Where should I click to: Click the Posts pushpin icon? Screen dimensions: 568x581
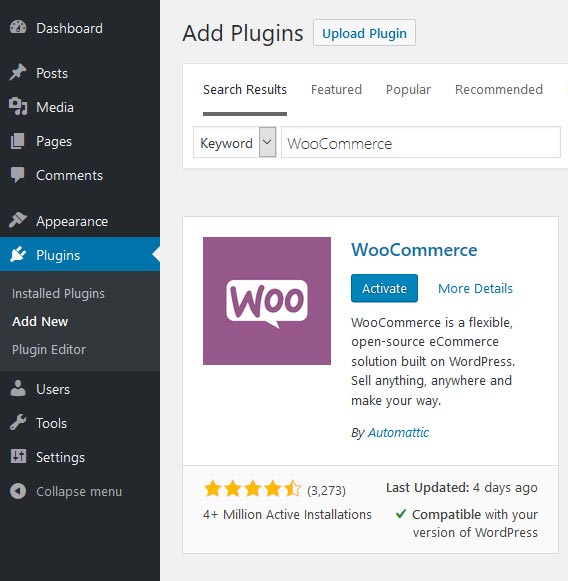[18, 73]
